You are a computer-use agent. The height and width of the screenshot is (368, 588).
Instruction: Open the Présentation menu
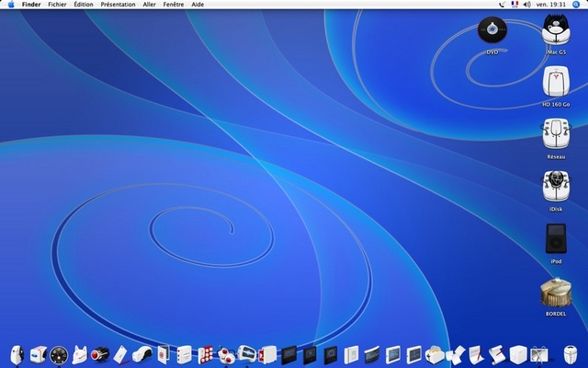(118, 5)
